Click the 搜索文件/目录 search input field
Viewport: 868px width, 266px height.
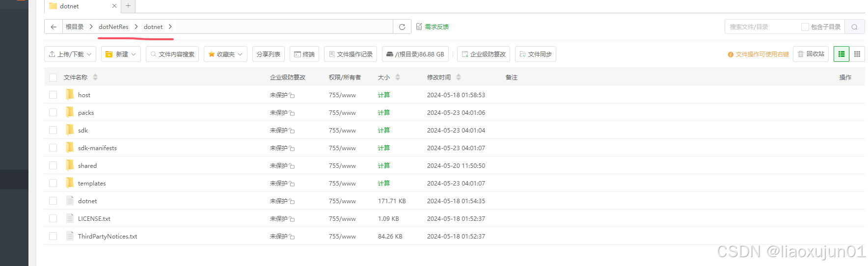[762, 27]
